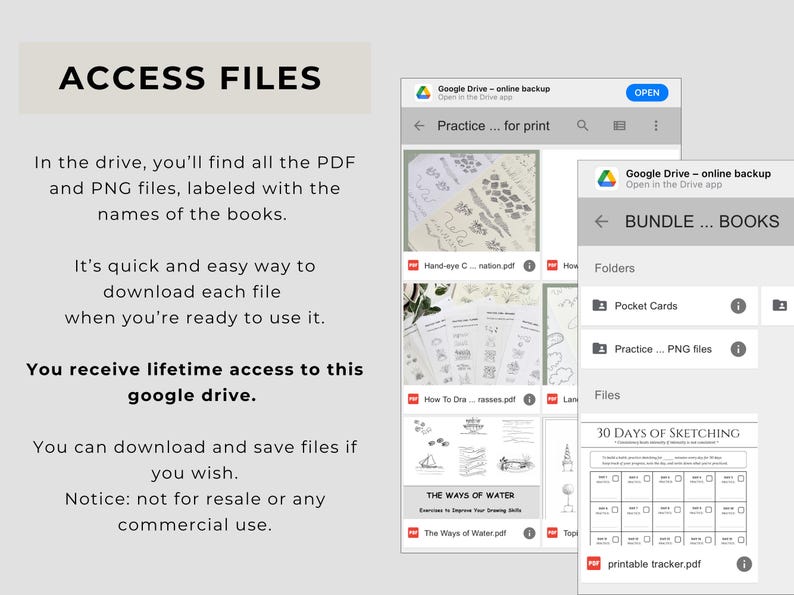794x595 pixels.
Task: Open the Pocket Cards folder
Action: [668, 306]
